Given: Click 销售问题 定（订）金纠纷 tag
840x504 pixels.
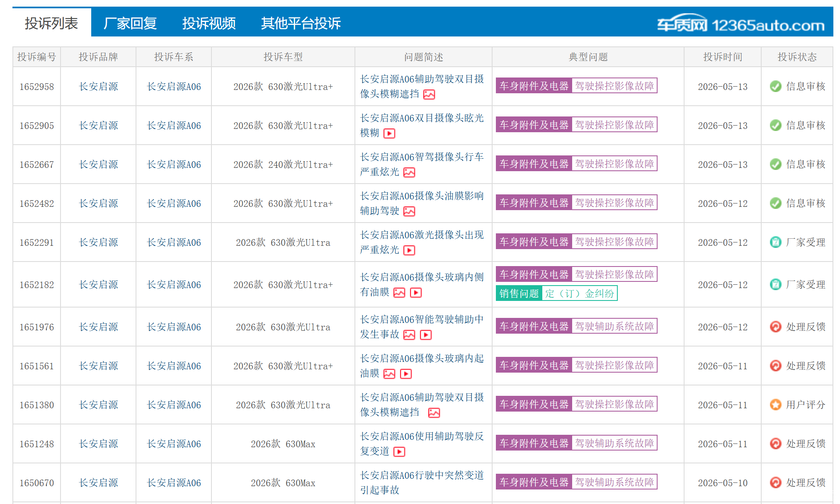Looking at the screenshot, I should 556,293.
